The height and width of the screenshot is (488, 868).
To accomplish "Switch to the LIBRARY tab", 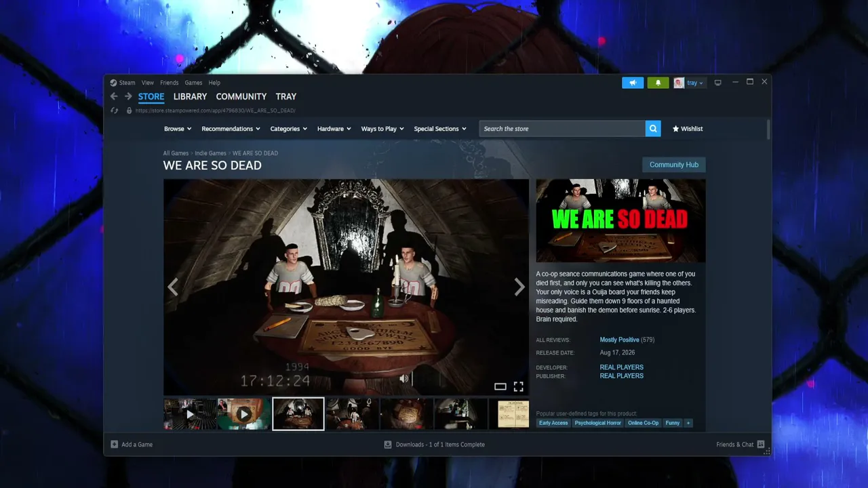I will coord(190,97).
